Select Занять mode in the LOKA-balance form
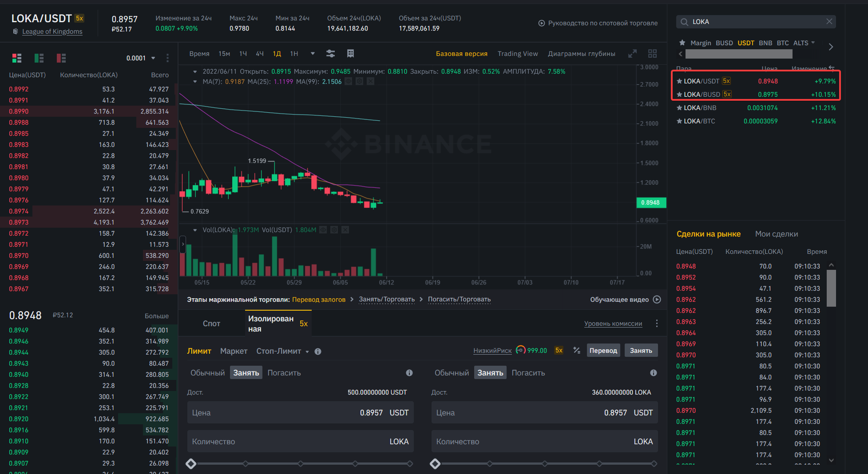This screenshot has width=868, height=474. [490, 373]
